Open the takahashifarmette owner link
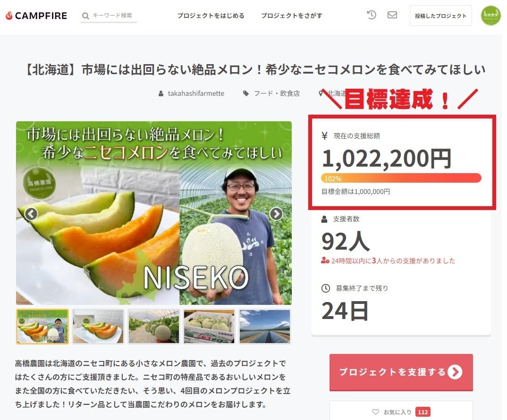The height and width of the screenshot is (420, 507). (195, 93)
